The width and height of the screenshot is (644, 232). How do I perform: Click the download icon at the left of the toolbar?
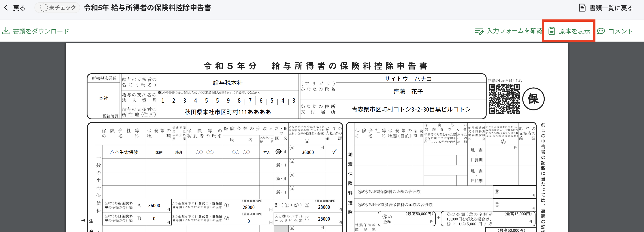click(x=6, y=31)
